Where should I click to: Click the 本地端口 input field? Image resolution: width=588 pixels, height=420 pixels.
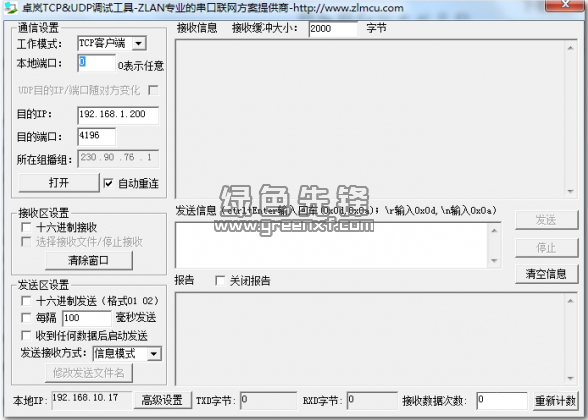pyautogui.click(x=96, y=63)
